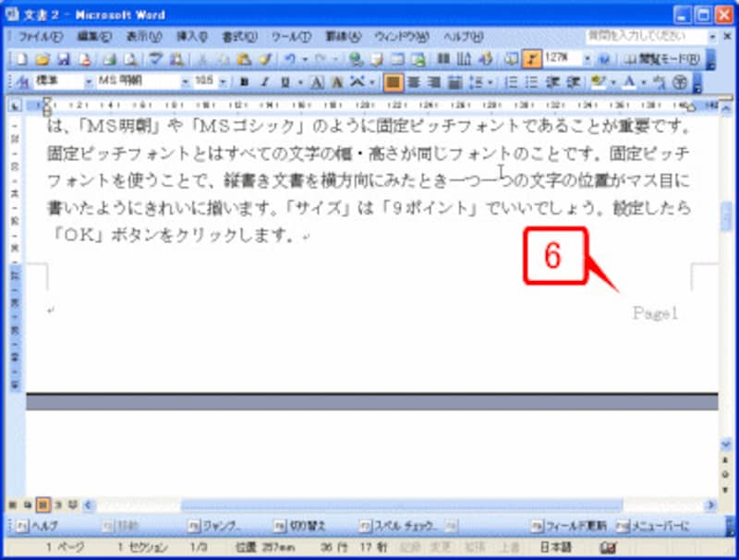This screenshot has height=560, width=739.
Task: Open the font size dropdown
Action: pyautogui.click(x=224, y=82)
